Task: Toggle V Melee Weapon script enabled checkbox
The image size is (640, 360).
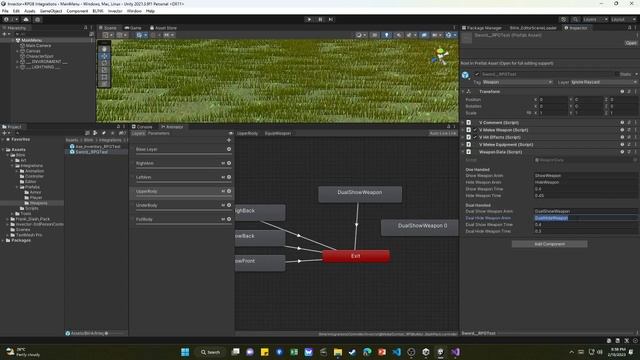Action: pos(475,130)
